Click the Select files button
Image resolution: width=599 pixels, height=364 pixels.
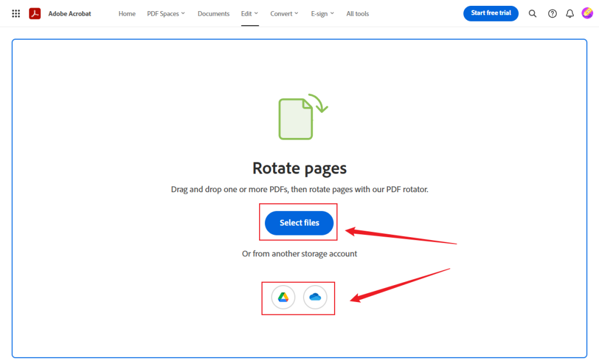tap(299, 223)
